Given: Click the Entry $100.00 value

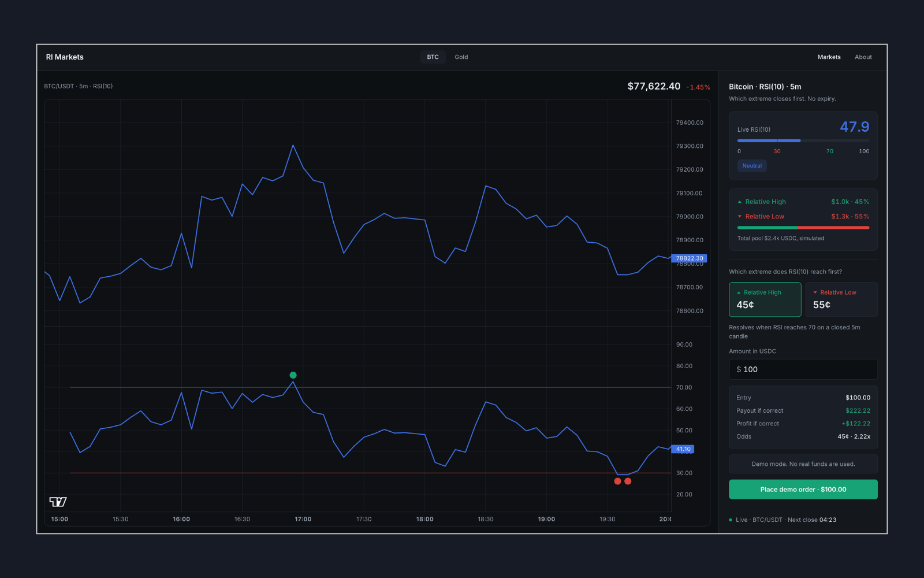Looking at the screenshot, I should (x=858, y=398).
